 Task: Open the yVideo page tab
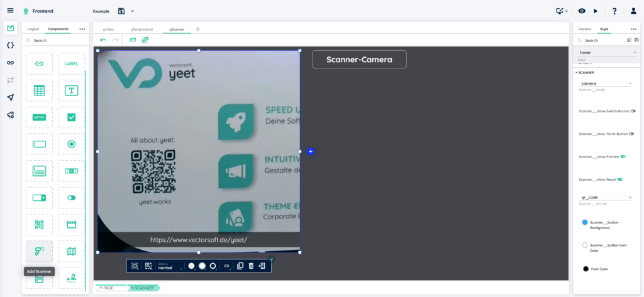pos(108,30)
